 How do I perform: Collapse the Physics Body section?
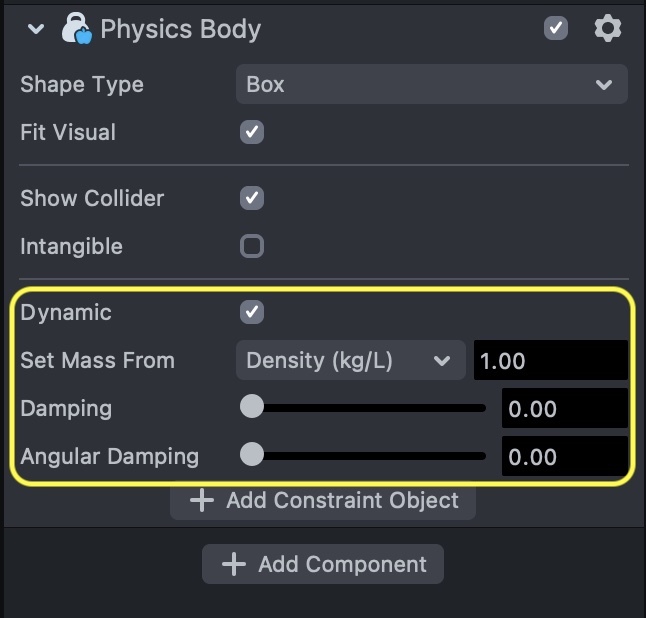coord(37,29)
